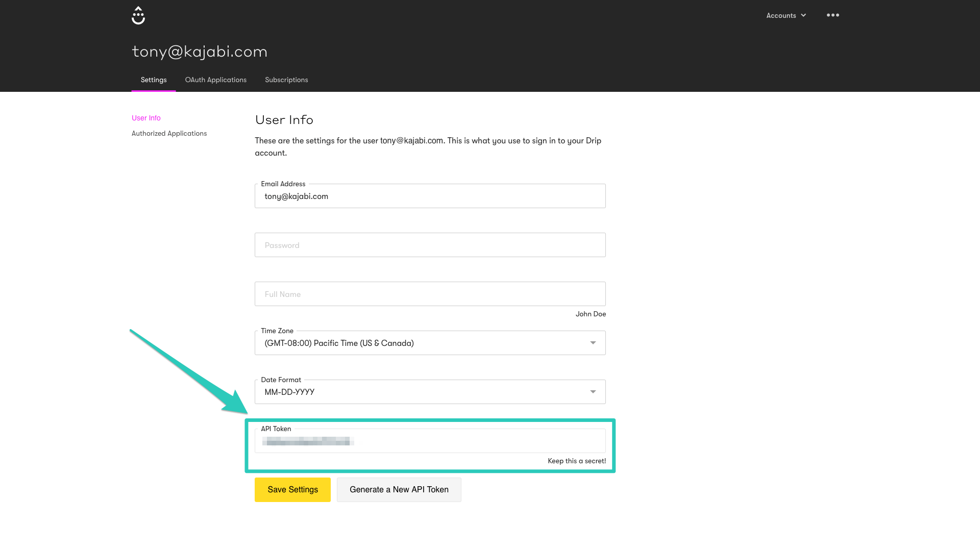This screenshot has height=551, width=980.
Task: Click the Email Address input field
Action: point(430,196)
